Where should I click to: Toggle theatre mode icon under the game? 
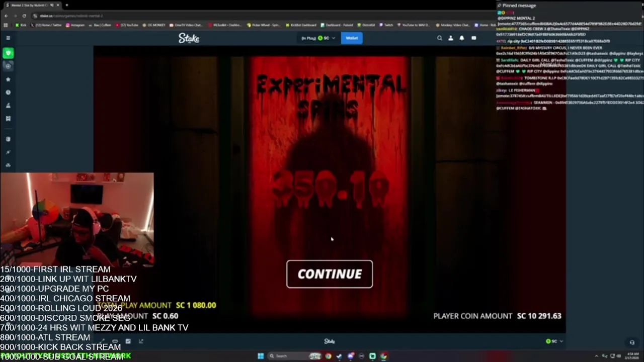coord(115,341)
